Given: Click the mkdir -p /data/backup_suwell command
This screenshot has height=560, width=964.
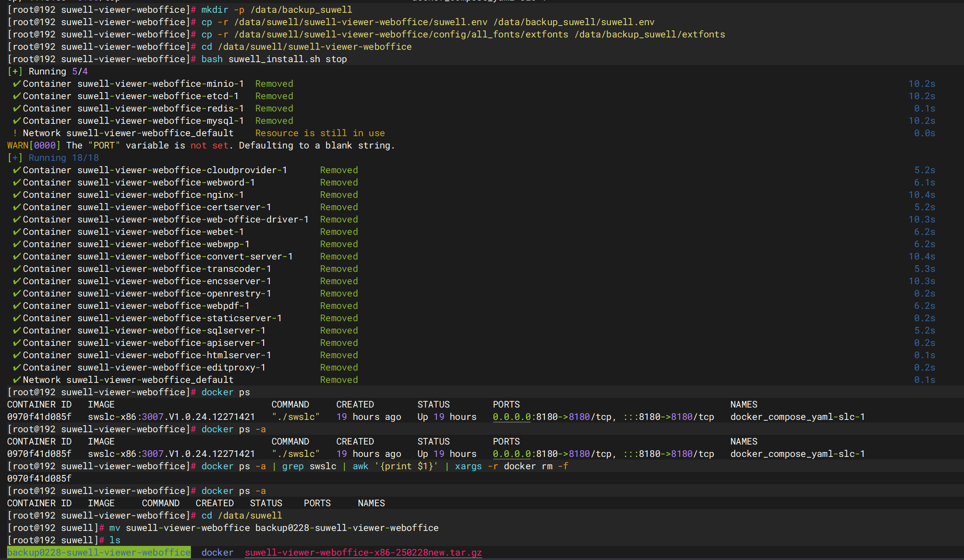Looking at the screenshot, I should tap(277, 10).
